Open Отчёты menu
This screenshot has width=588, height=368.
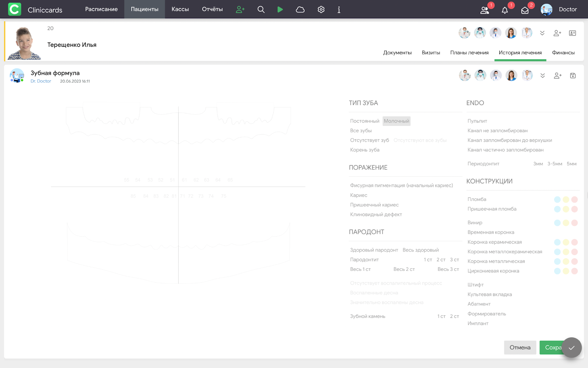coord(212,9)
